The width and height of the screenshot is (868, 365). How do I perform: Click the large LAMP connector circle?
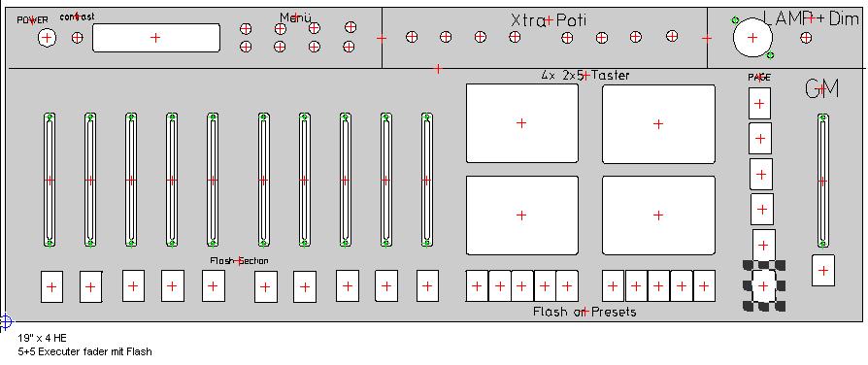point(752,37)
